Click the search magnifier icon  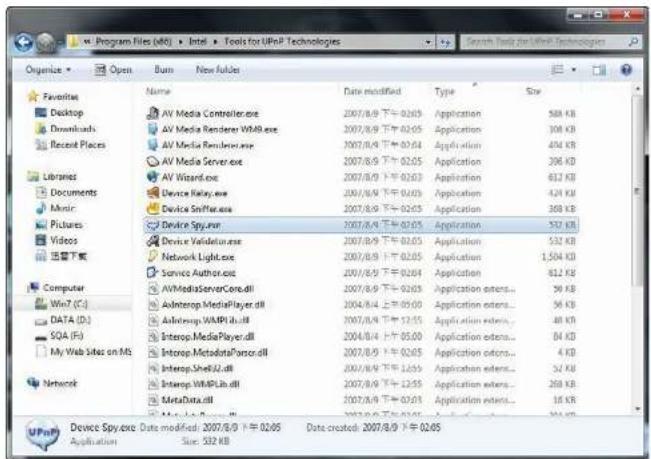(x=633, y=42)
